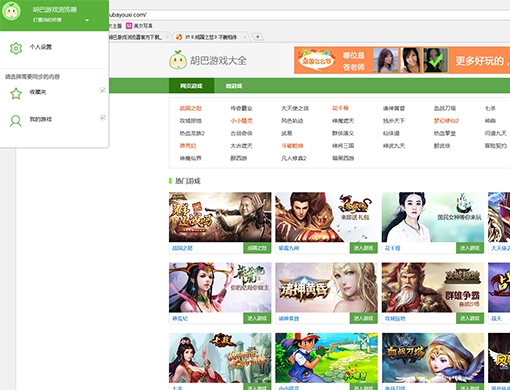Switch to the 微游戏 tab
The width and height of the screenshot is (510, 390).
[x=234, y=86]
